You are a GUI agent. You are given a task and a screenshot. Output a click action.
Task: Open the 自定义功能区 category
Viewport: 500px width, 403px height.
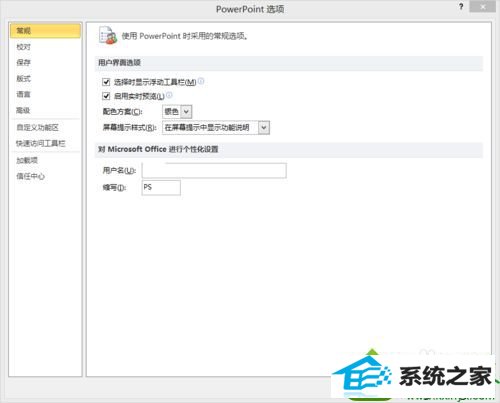38,127
